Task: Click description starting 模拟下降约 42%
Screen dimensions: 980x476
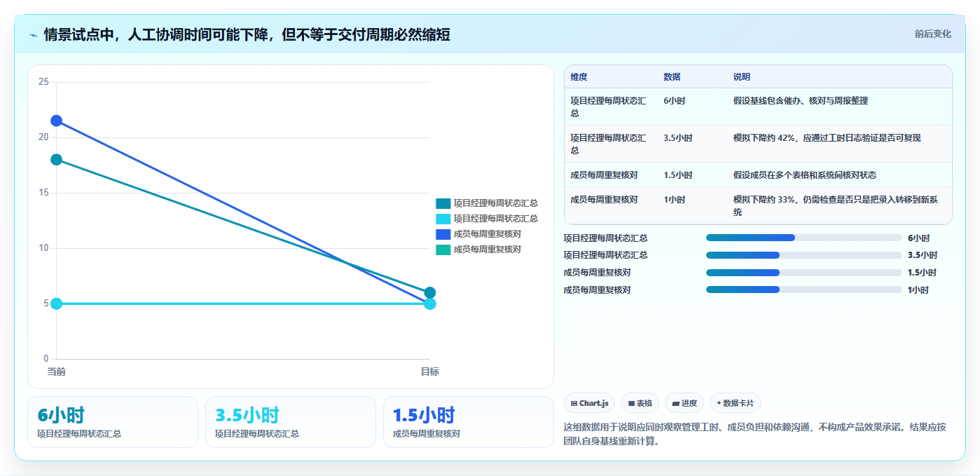Action: coord(827,138)
